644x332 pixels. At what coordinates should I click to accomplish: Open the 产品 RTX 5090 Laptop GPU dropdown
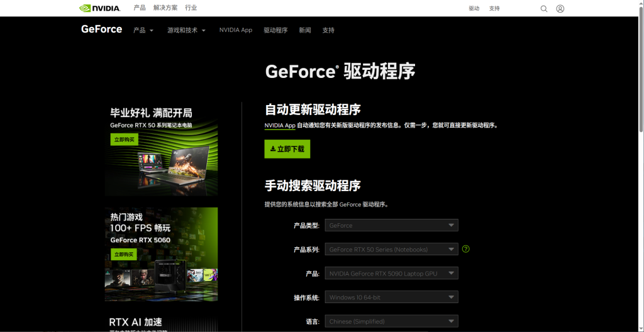click(391, 274)
